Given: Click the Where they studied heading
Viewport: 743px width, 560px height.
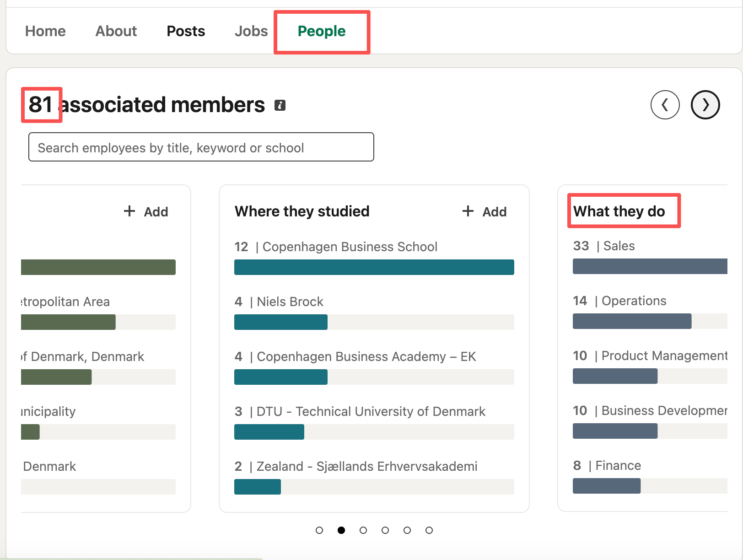Looking at the screenshot, I should click(x=302, y=211).
